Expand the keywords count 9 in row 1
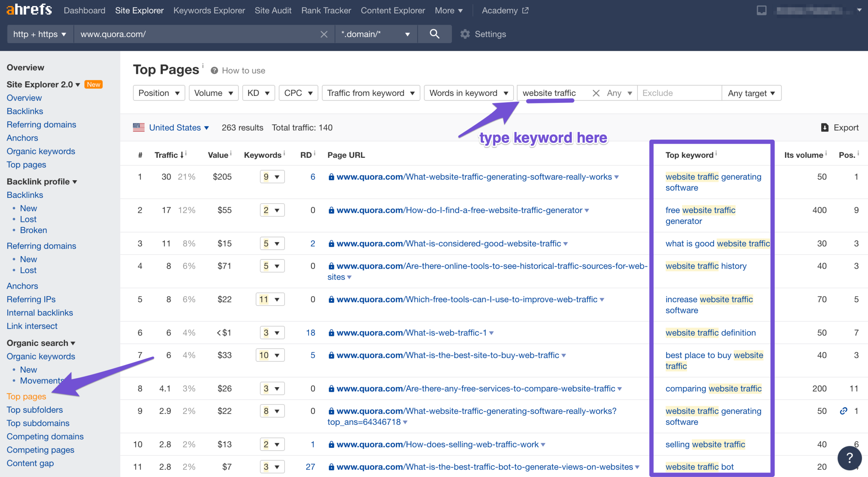 (272, 177)
